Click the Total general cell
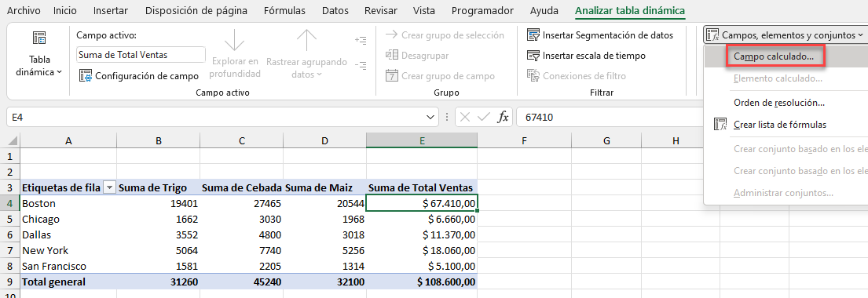 68,282
